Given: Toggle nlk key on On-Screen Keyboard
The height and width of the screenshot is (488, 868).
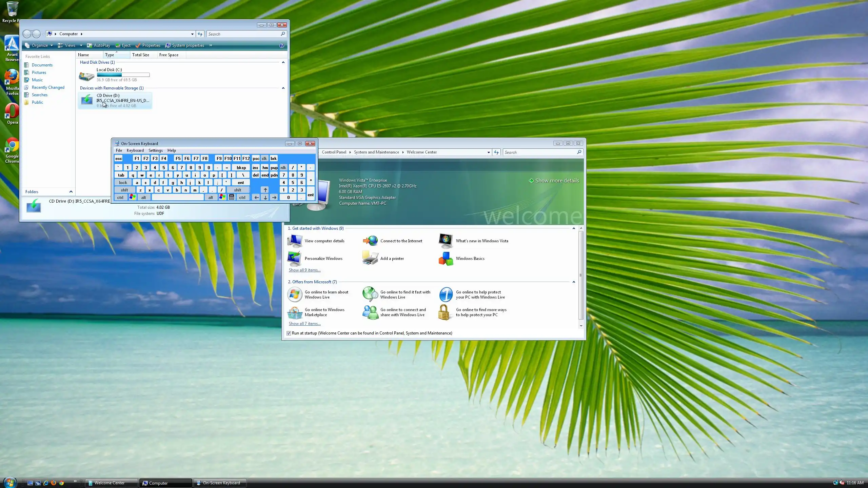Looking at the screenshot, I should point(283,168).
